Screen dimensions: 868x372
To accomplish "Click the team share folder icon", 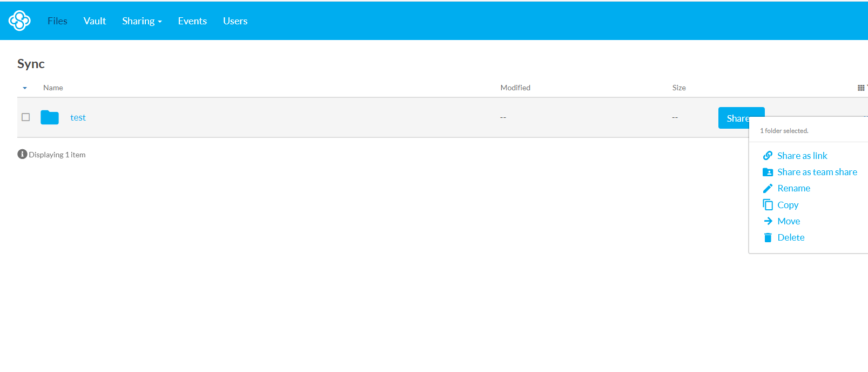I will 768,172.
